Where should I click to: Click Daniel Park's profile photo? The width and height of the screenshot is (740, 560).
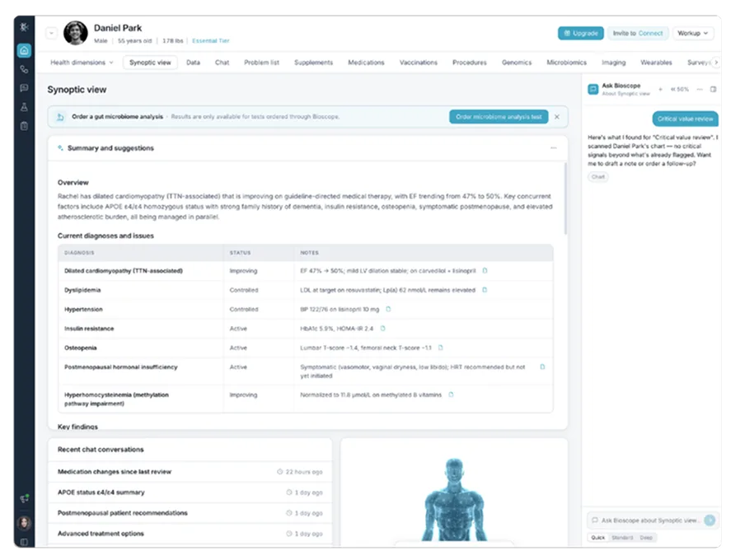click(x=76, y=33)
